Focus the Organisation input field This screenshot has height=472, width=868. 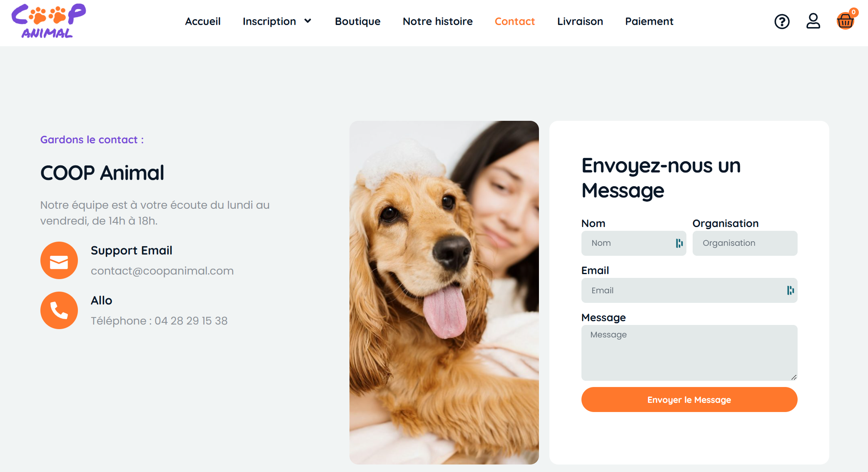click(745, 243)
